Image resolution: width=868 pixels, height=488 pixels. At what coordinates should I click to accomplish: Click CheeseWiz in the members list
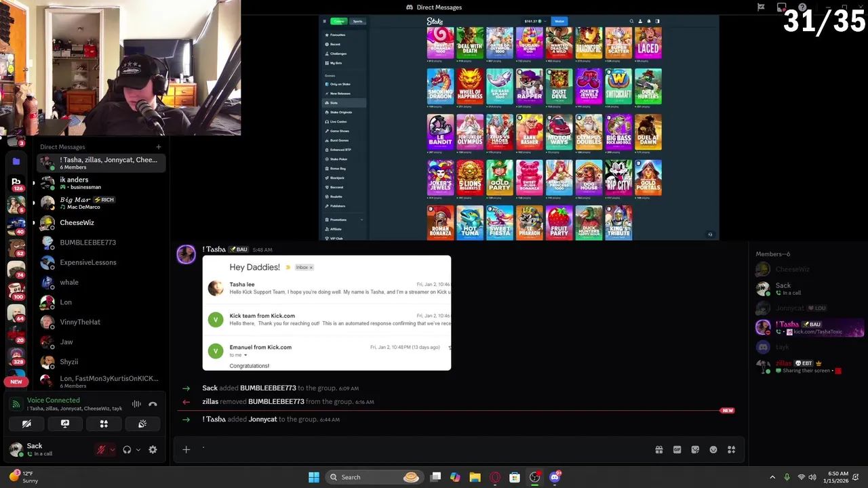tap(810, 269)
